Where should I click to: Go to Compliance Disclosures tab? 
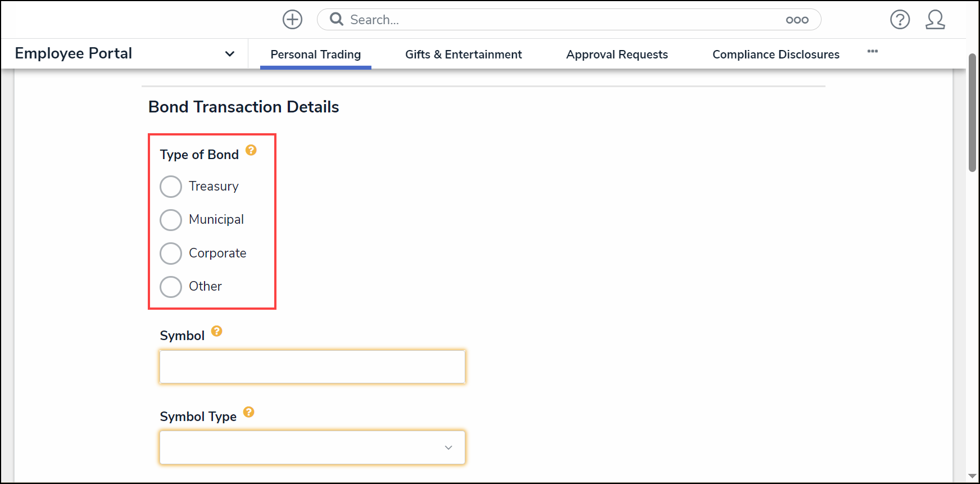(775, 55)
